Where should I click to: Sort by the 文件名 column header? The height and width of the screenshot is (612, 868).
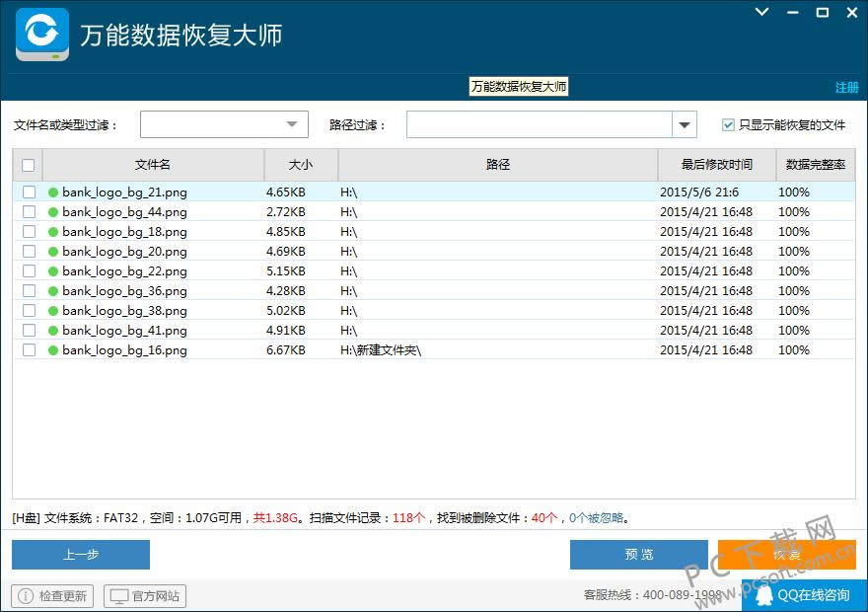pyautogui.click(x=153, y=165)
